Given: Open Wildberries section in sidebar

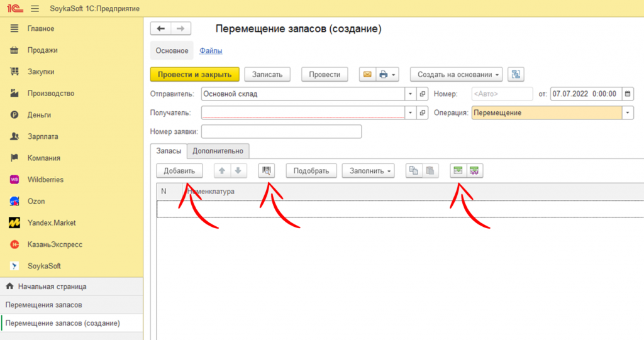Looking at the screenshot, I should pyautogui.click(x=45, y=180).
